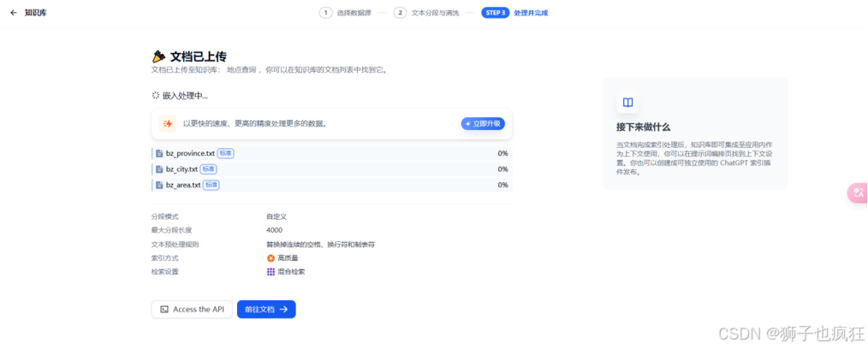The width and height of the screenshot is (868, 349).
Task: Click the 标准 badge on bz_province.txt
Action: (x=225, y=153)
